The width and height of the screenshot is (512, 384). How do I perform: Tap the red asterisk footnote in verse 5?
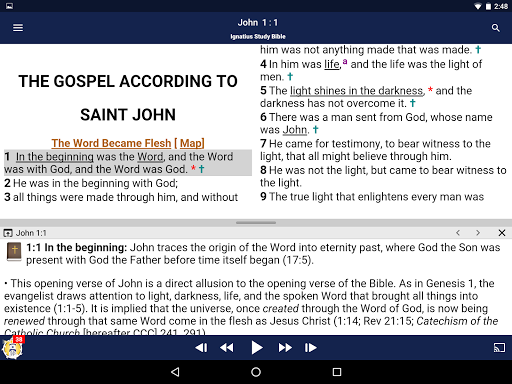tap(430, 90)
